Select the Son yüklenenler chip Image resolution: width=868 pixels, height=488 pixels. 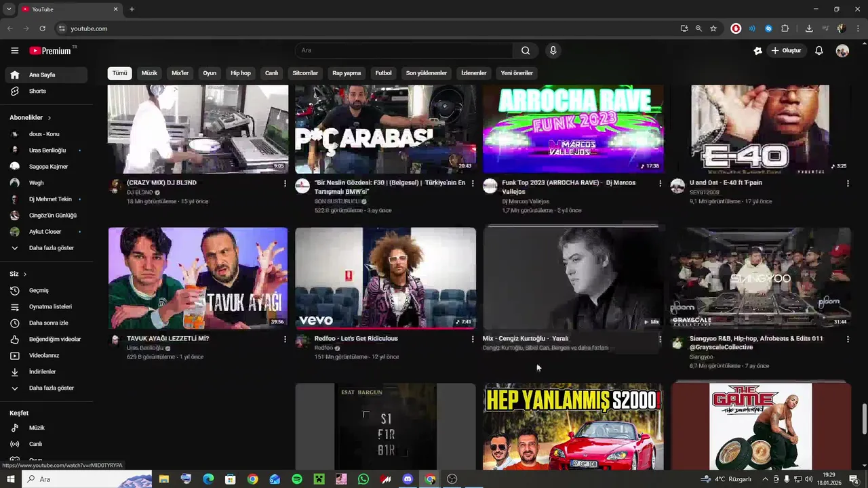pyautogui.click(x=427, y=73)
